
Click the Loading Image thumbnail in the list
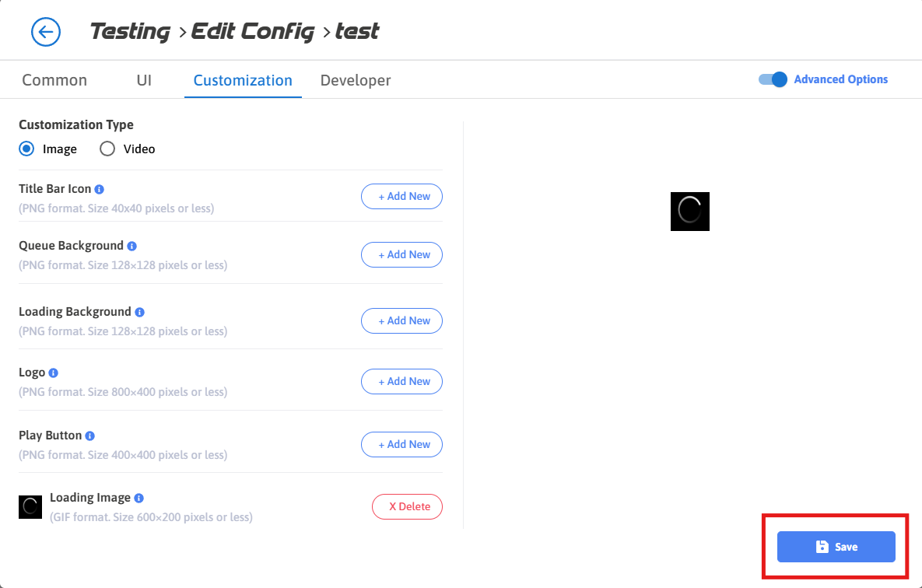click(30, 507)
